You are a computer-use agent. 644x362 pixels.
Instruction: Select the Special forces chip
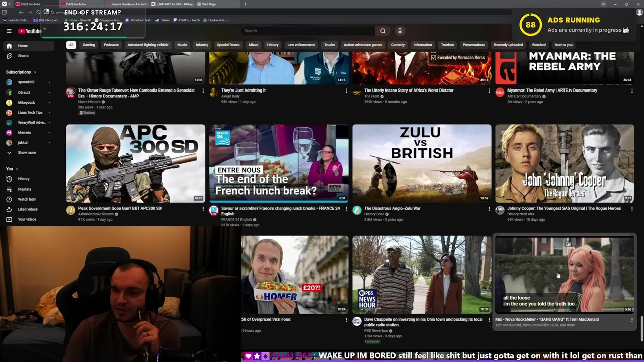click(228, 45)
